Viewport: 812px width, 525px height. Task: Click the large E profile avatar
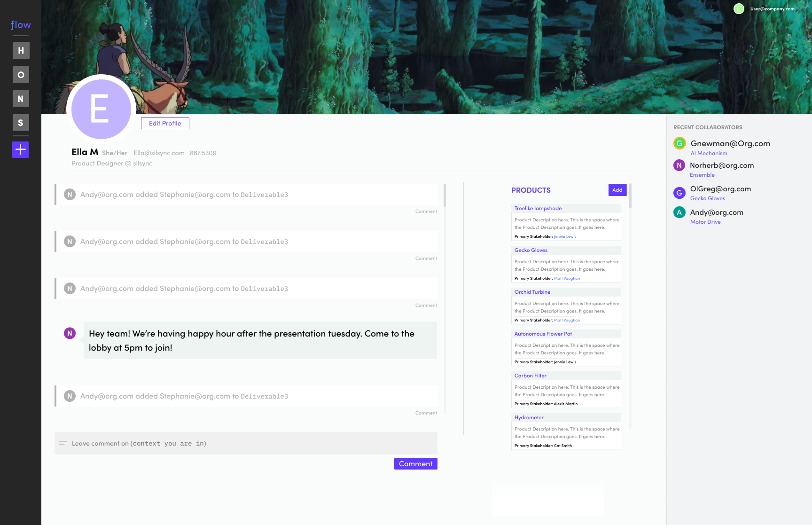pos(101,109)
